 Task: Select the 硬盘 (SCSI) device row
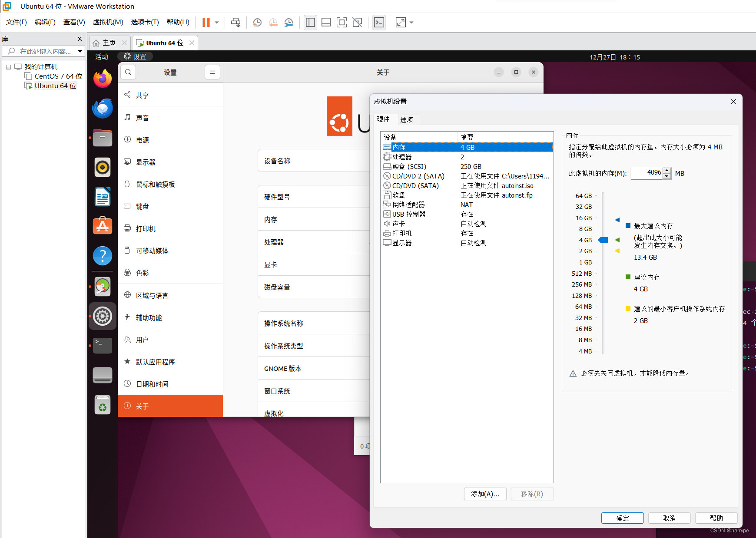[468, 166]
